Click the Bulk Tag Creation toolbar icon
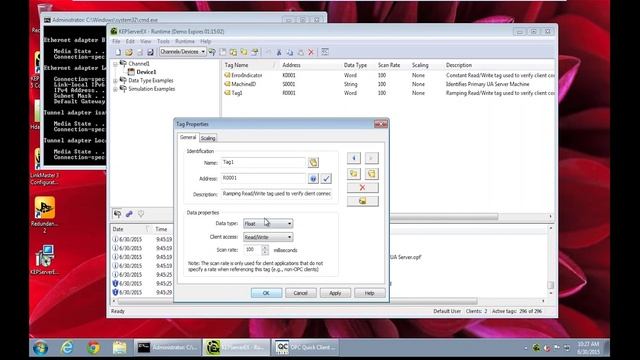The image size is (640, 360). click(x=255, y=52)
